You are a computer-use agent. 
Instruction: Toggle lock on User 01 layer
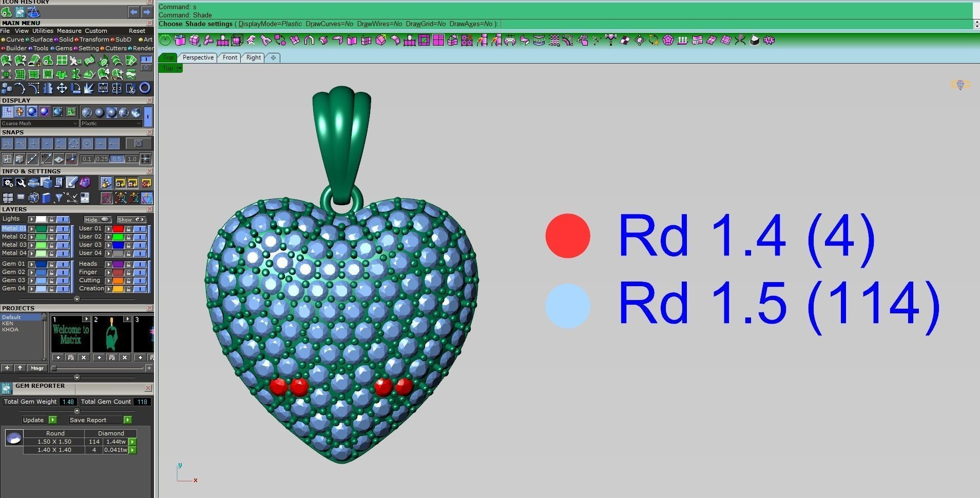[x=128, y=229]
